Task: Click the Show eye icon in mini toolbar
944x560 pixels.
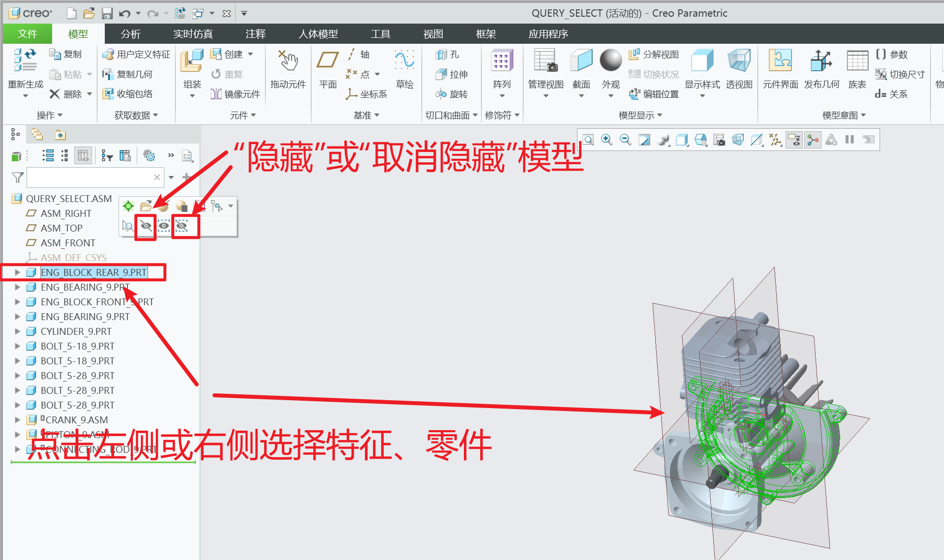Action: pyautogui.click(x=164, y=226)
